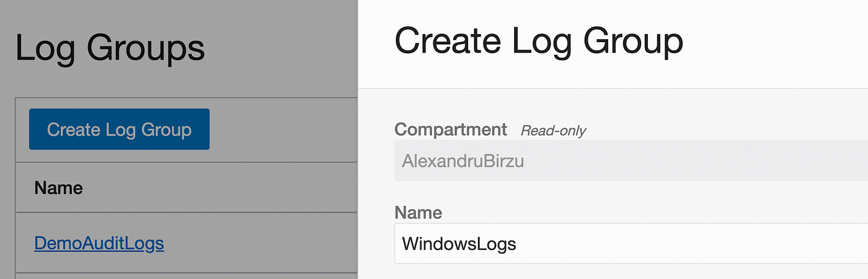Click the blue Create Log Group button
The image size is (868, 279).
(119, 129)
